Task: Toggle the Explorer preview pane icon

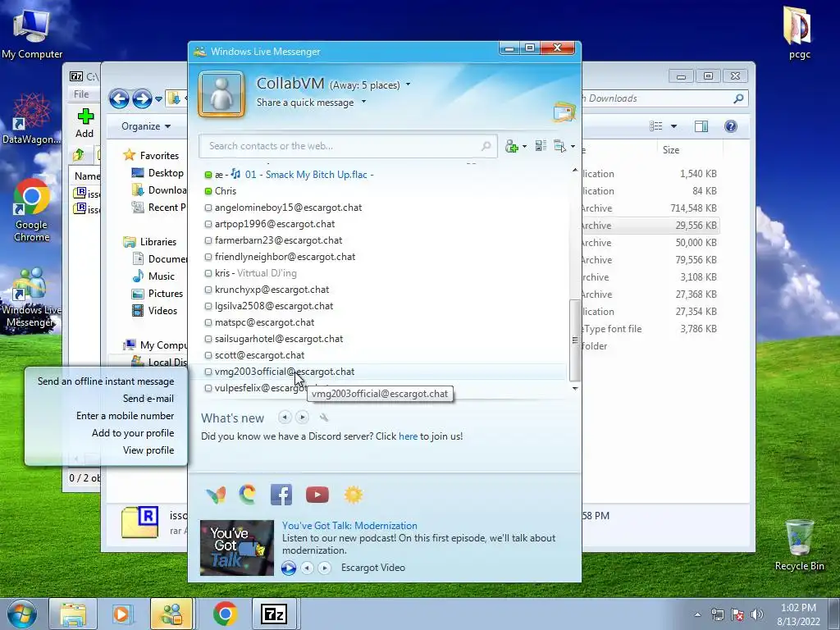Action: [701, 126]
